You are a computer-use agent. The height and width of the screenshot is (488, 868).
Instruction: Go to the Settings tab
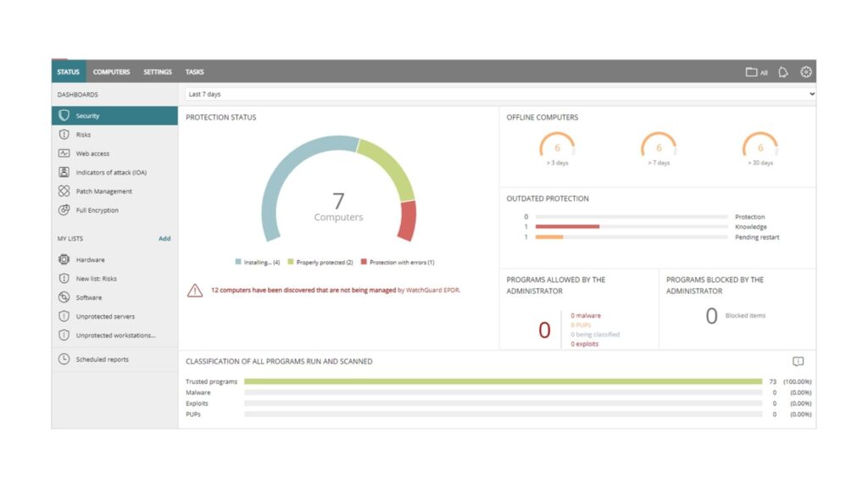(158, 72)
